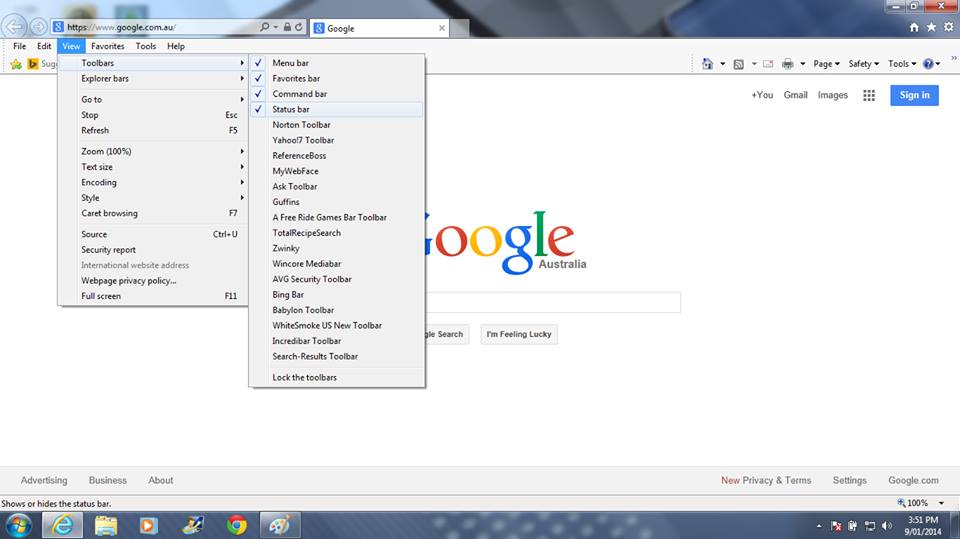Click the command bar Home button icon
Image resolution: width=960 pixels, height=539 pixels.
tap(708, 64)
